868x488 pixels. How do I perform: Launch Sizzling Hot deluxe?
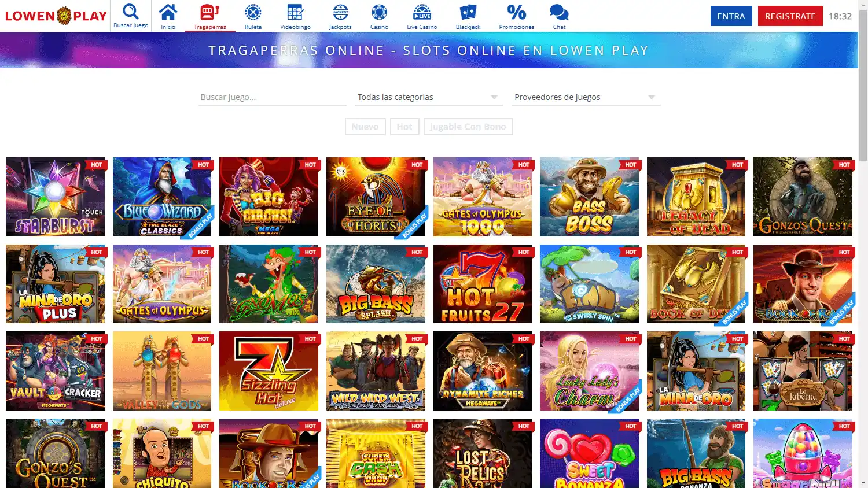269,371
